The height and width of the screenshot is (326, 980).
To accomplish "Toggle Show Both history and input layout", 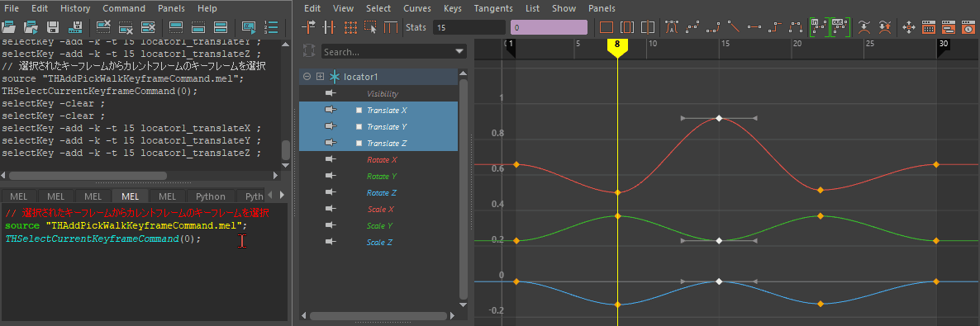I will (x=220, y=27).
